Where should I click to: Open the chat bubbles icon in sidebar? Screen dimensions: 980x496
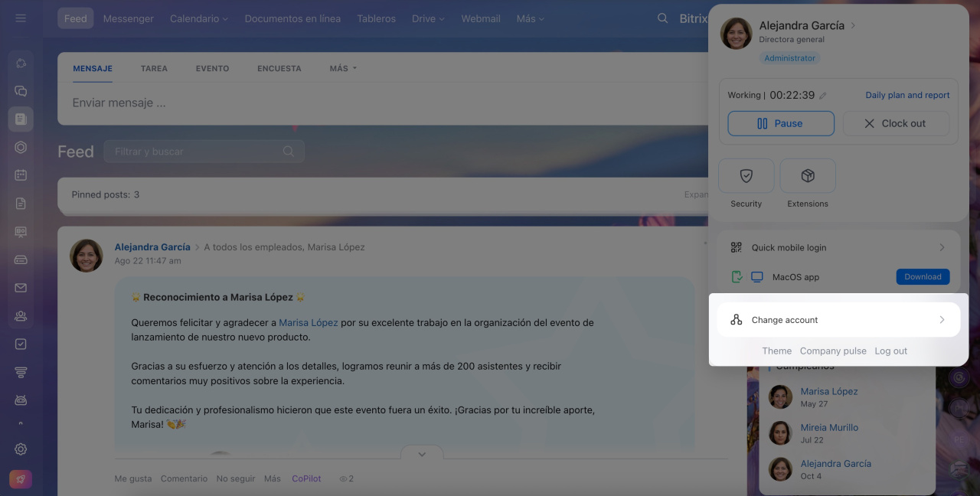pyautogui.click(x=21, y=91)
